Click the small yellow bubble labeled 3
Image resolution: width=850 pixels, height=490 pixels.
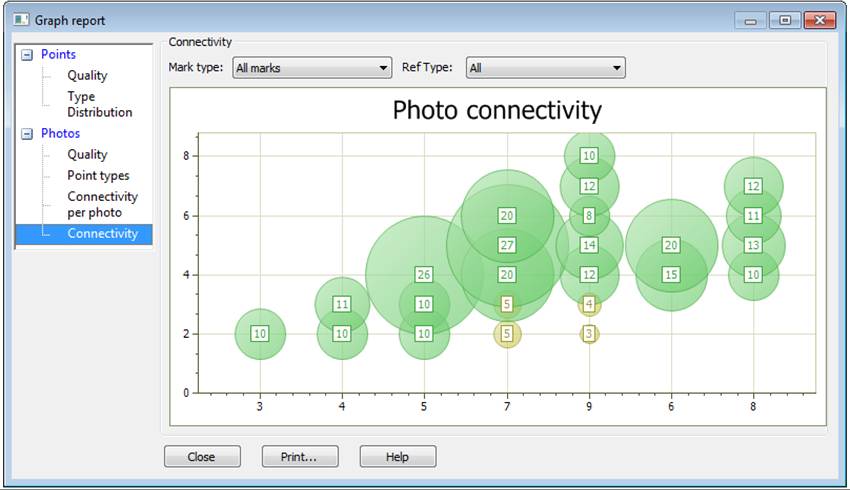590,334
